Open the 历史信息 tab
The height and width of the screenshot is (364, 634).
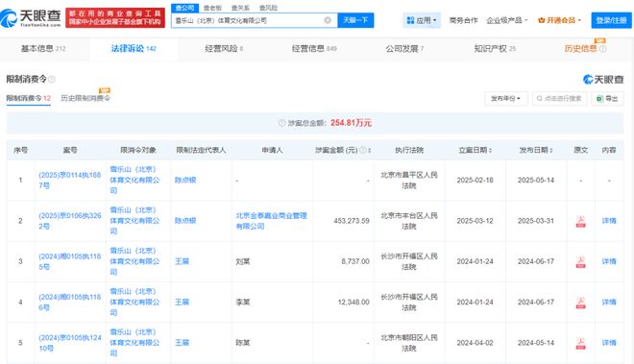580,49
